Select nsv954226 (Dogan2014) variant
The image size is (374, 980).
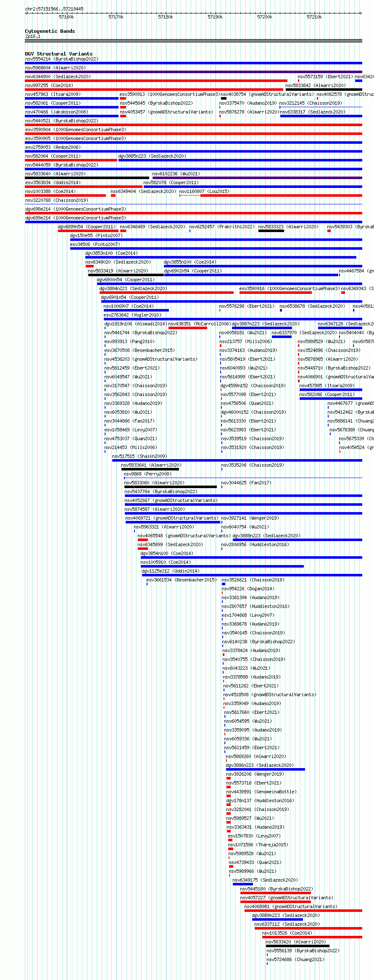click(x=248, y=589)
